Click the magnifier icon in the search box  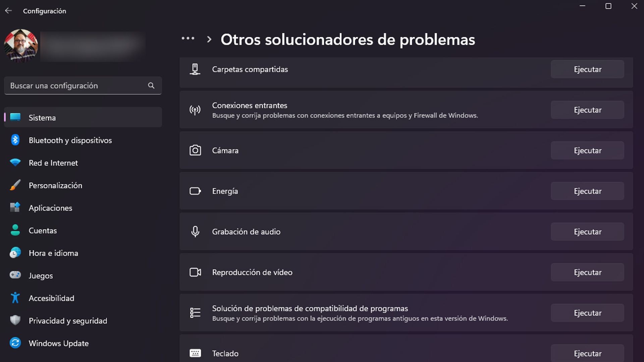(x=151, y=85)
